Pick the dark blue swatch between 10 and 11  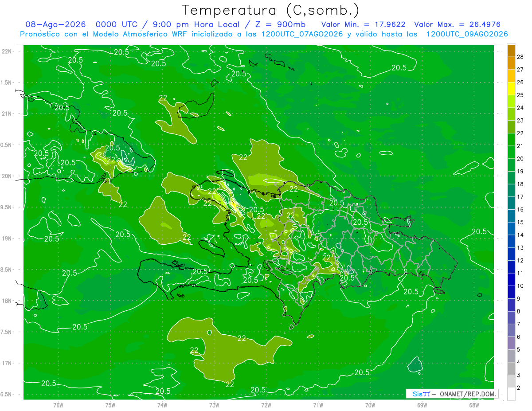(511, 280)
